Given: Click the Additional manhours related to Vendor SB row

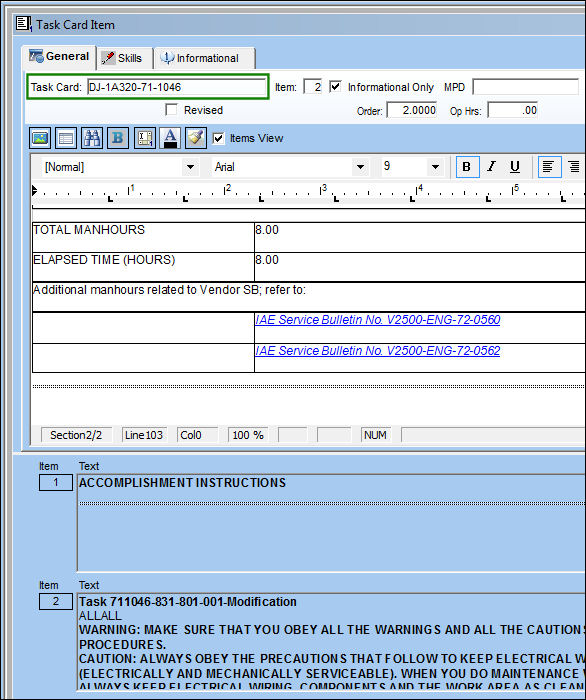Looking at the screenshot, I should point(309,296).
